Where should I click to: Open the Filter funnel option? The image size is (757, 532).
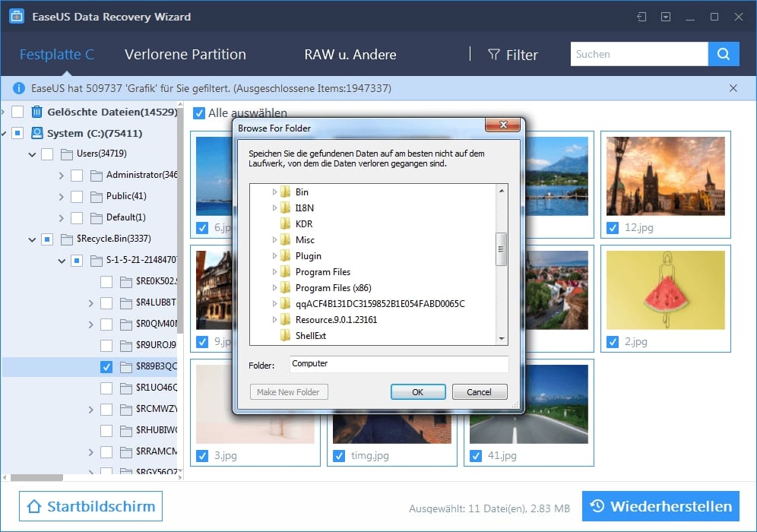click(x=513, y=55)
